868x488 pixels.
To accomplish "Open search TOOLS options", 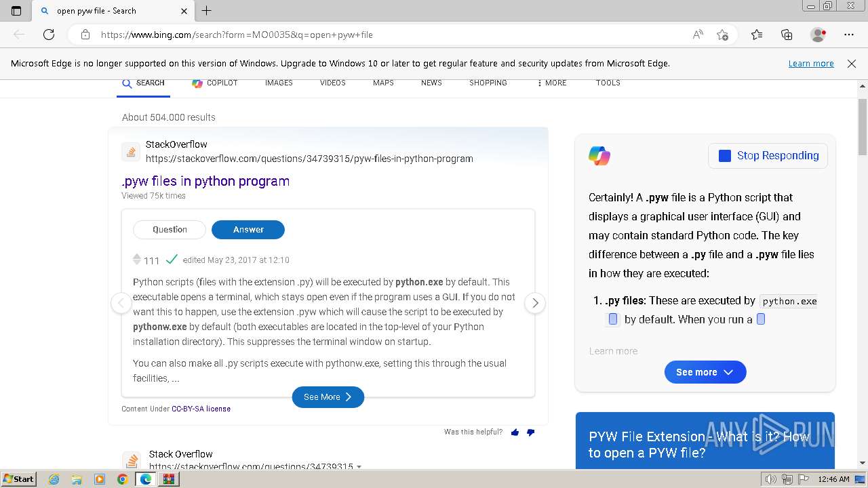I will tap(608, 83).
